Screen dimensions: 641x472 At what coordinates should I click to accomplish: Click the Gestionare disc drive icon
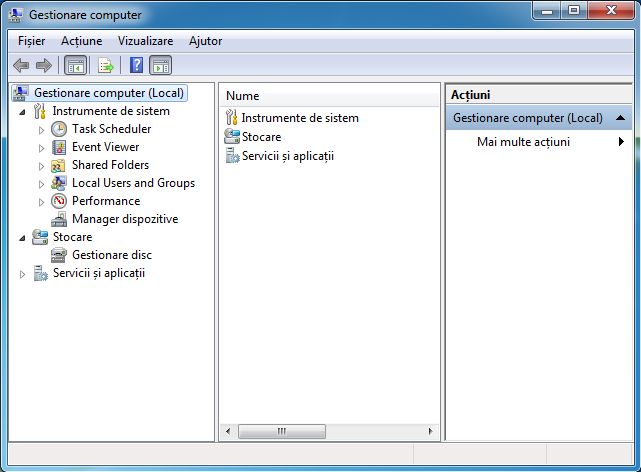59,255
